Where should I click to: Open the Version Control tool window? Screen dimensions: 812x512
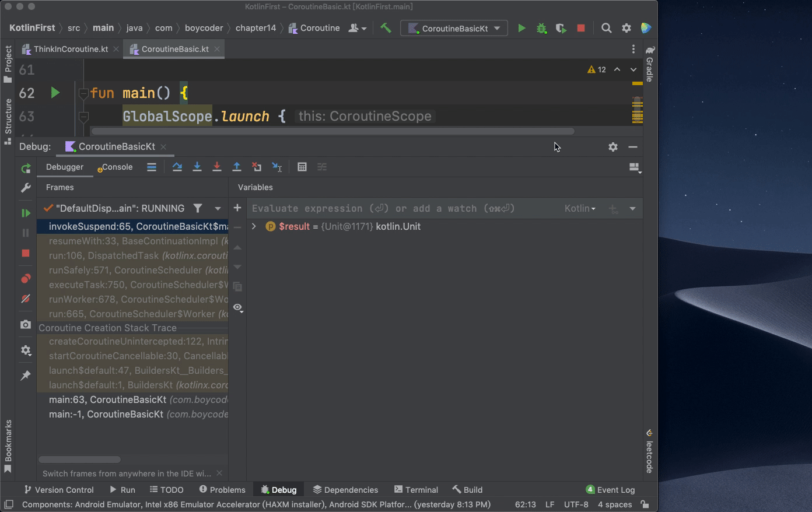(58, 490)
